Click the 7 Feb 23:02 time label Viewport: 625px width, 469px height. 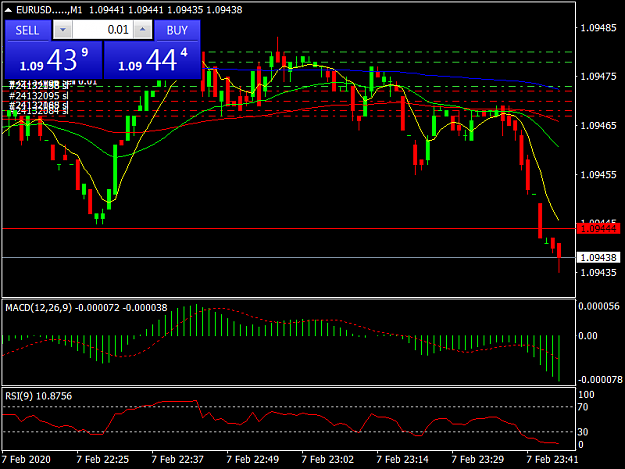click(327, 459)
